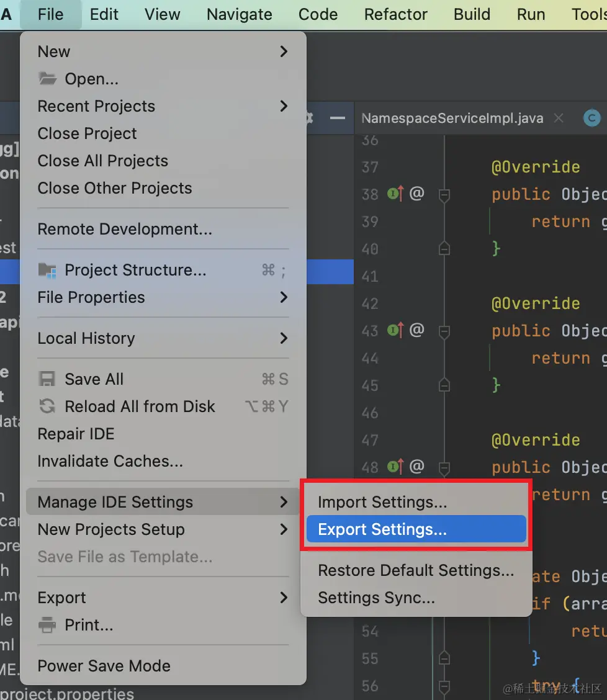607x700 pixels.
Task: Toggle Power Save Mode
Action: 104,666
